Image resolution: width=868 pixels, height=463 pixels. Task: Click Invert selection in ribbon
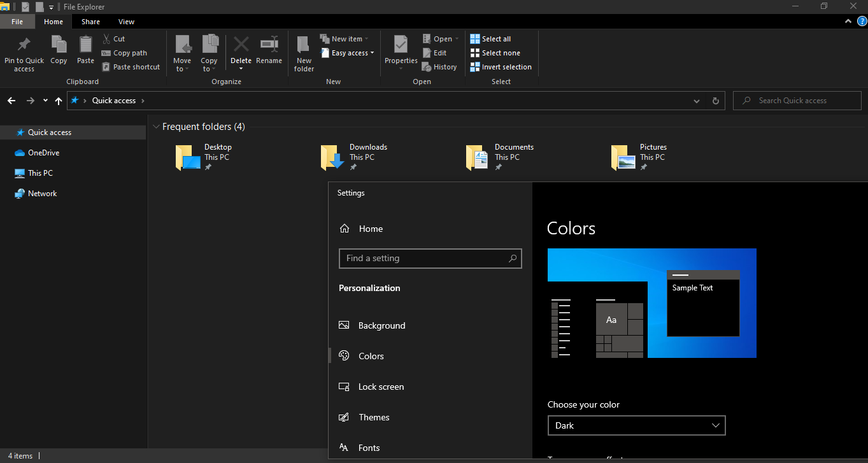tap(501, 67)
